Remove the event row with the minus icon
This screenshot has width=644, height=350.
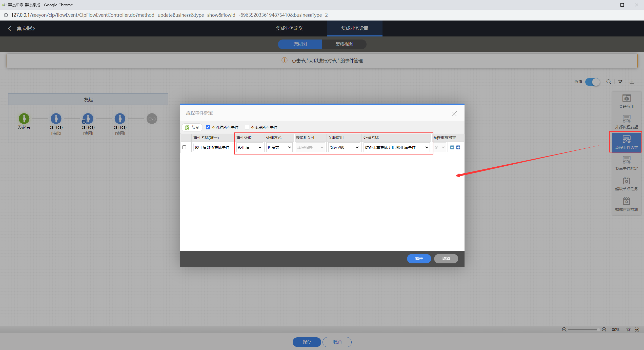[x=452, y=147]
